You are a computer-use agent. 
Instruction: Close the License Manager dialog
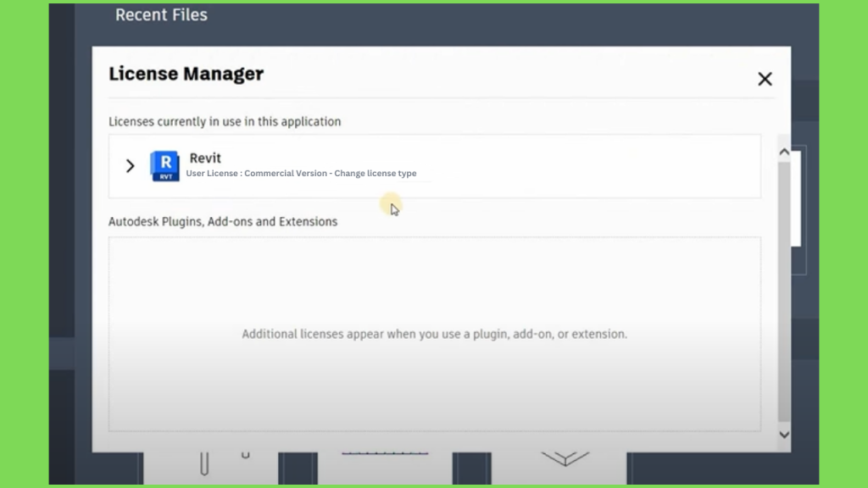[x=765, y=79]
